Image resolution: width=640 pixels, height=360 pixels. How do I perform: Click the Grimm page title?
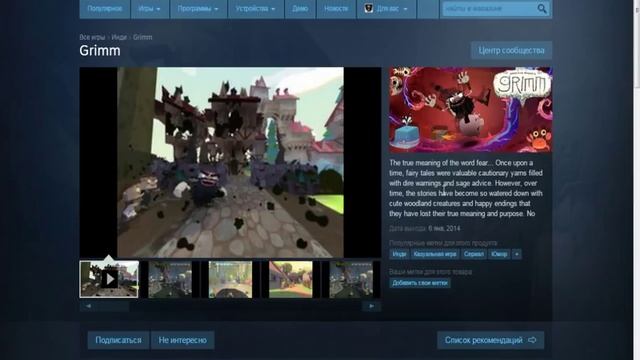pos(100,51)
